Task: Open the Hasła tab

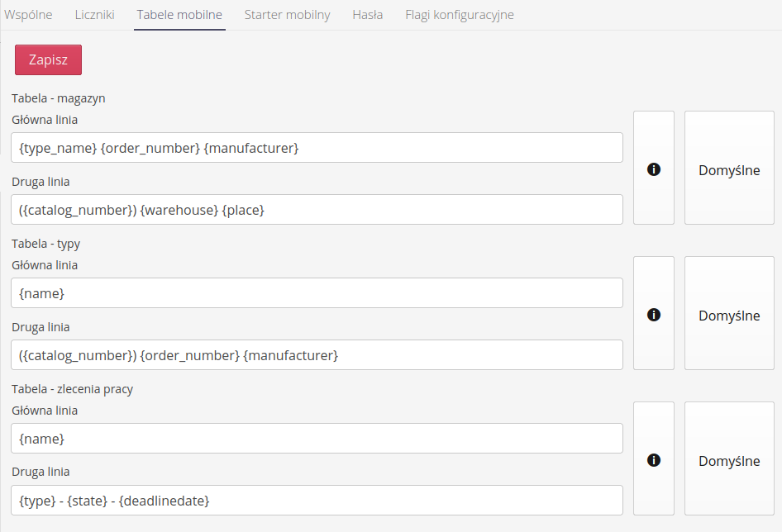Action: (x=367, y=15)
